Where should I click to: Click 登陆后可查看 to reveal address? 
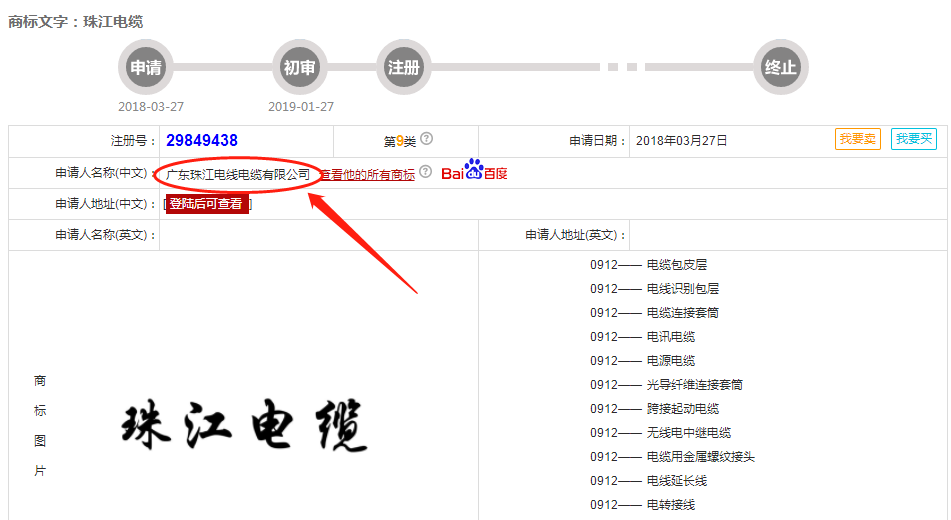pyautogui.click(x=205, y=204)
